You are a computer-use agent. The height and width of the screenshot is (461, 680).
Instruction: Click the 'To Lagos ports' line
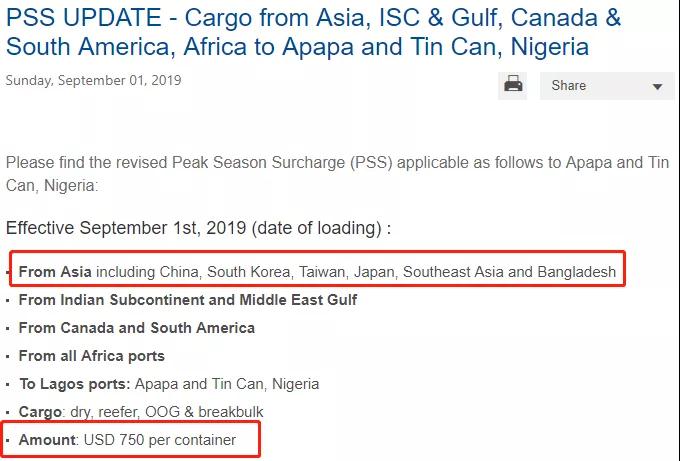[x=169, y=384]
